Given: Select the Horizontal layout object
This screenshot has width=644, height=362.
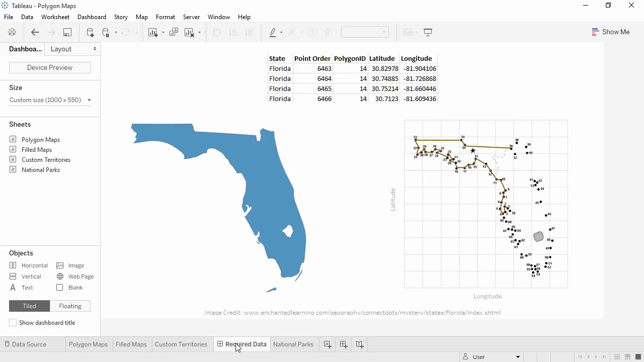Looking at the screenshot, I should pos(29,265).
